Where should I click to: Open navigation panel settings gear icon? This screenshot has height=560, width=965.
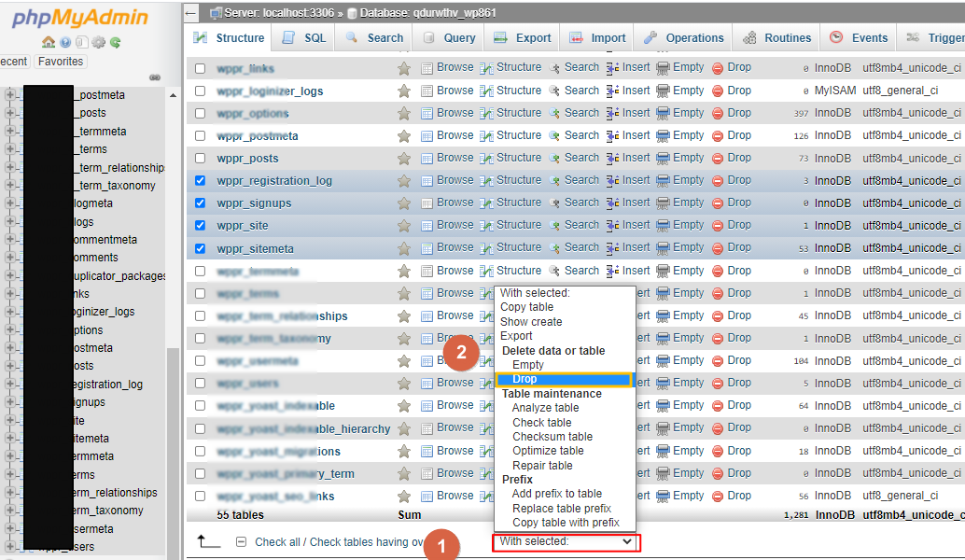coord(98,42)
